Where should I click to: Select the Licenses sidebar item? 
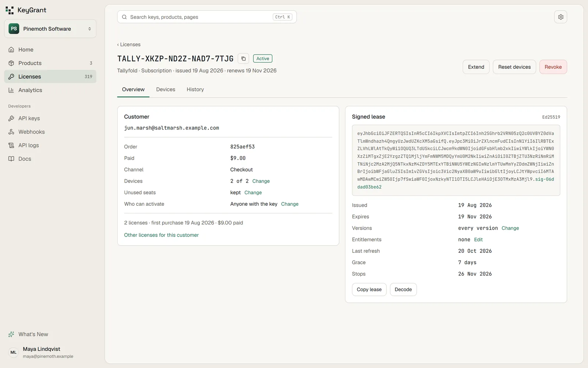click(50, 77)
